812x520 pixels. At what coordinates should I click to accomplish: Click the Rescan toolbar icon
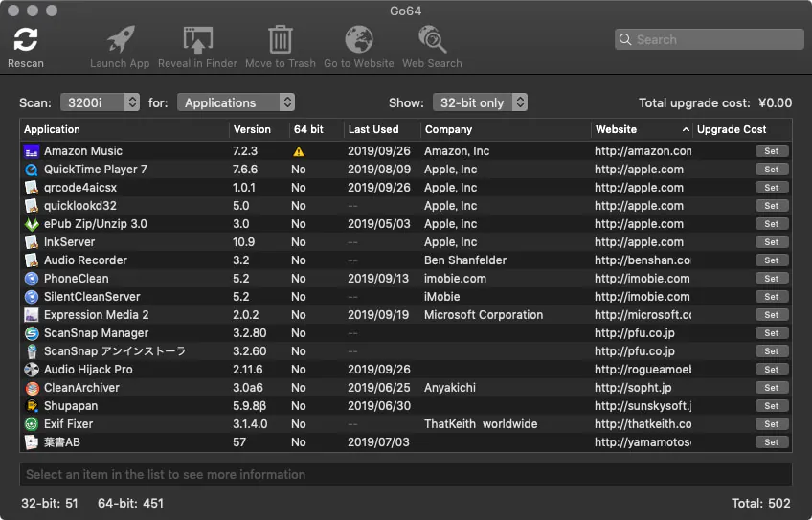(x=25, y=39)
